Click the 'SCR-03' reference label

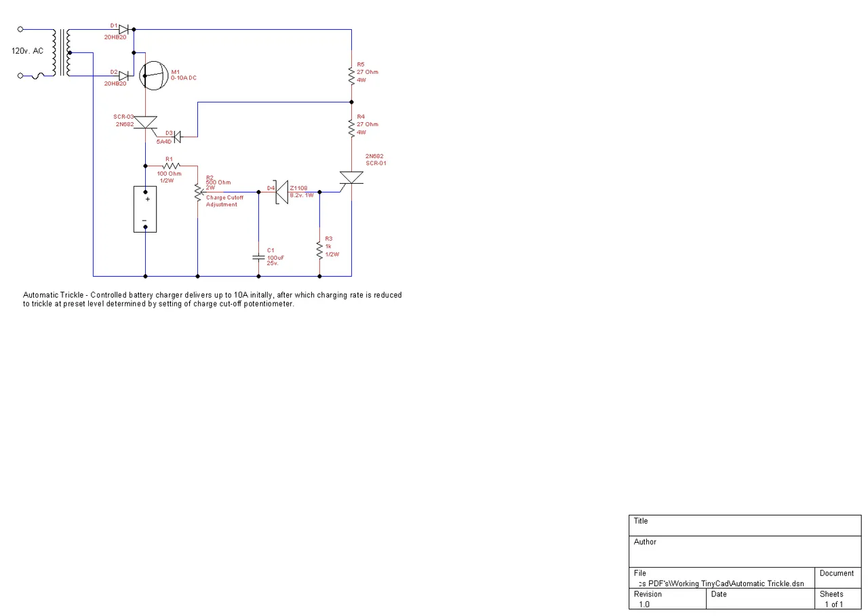[x=123, y=117]
